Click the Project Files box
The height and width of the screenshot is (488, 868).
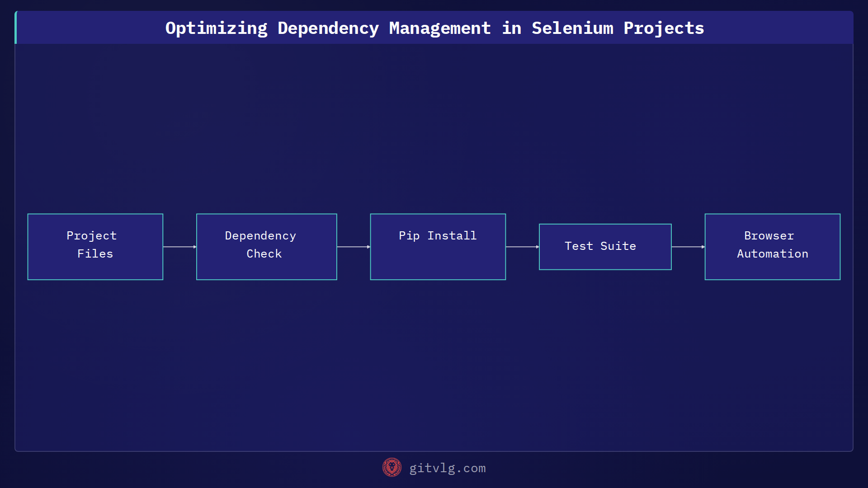pos(95,247)
